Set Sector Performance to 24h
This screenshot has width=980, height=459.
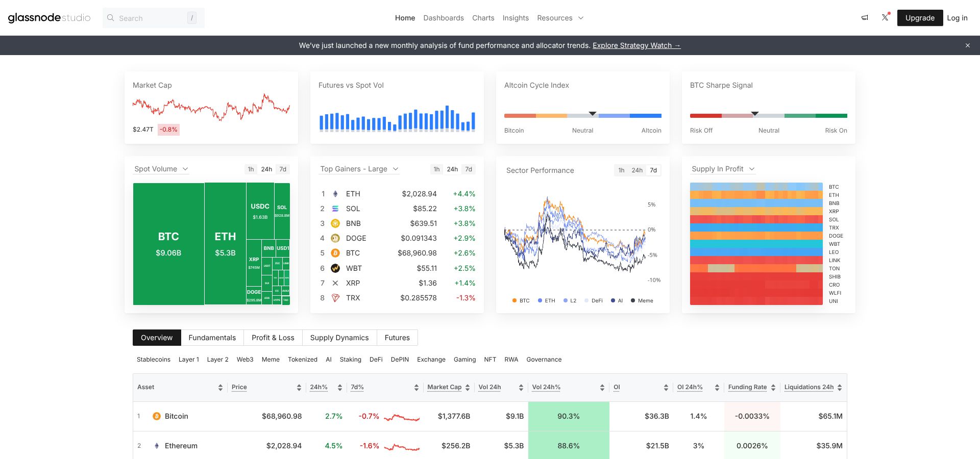click(637, 170)
